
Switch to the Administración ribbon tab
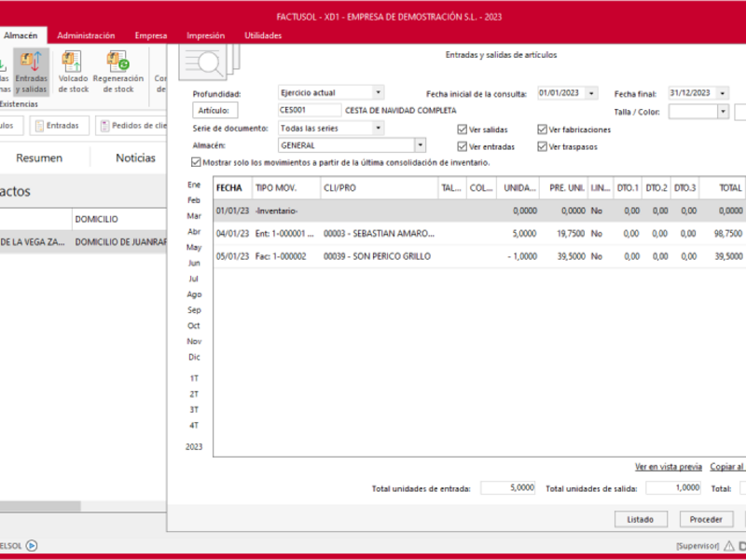point(86,35)
